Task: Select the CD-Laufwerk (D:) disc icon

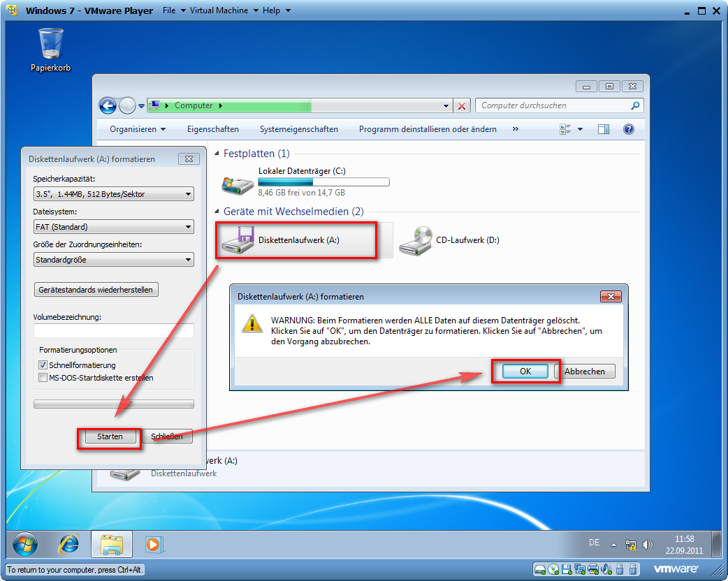Action: pyautogui.click(x=416, y=240)
